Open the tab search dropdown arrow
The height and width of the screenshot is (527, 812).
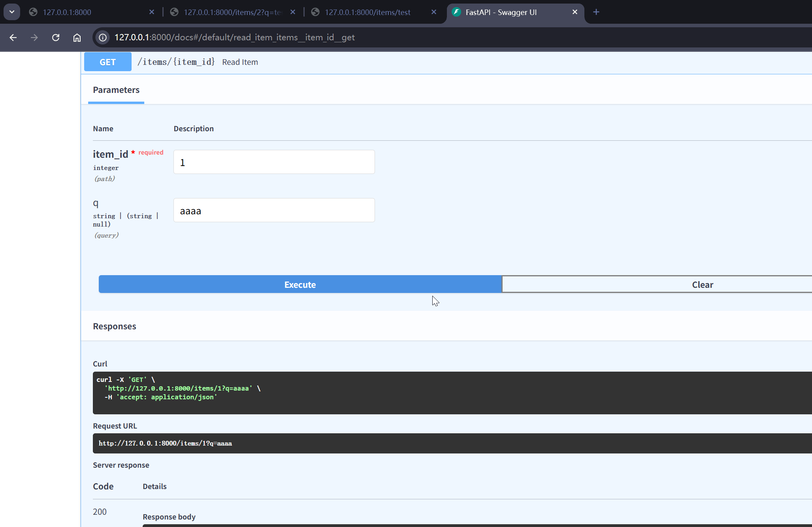pyautogui.click(x=12, y=12)
